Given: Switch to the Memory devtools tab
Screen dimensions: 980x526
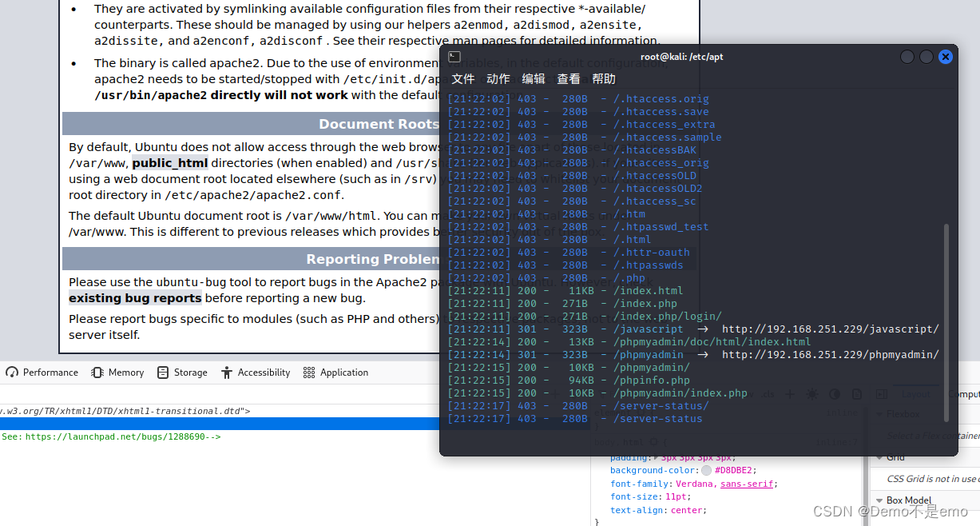Looking at the screenshot, I should click(117, 373).
